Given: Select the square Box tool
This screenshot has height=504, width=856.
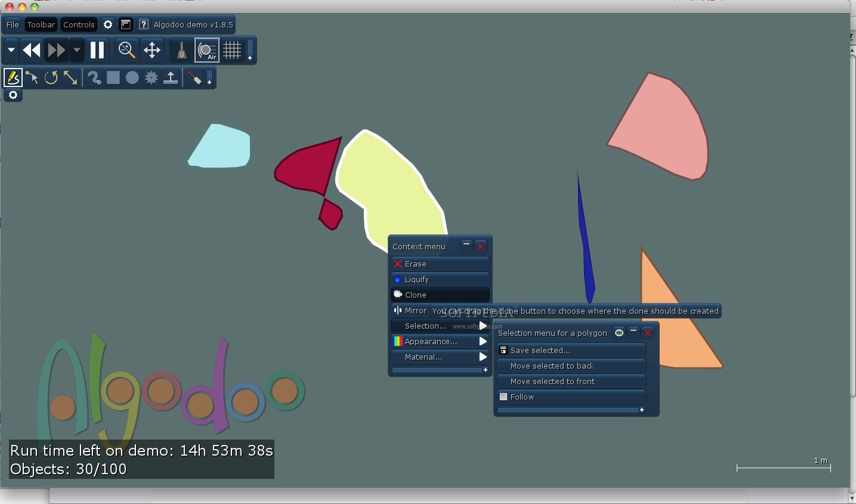Looking at the screenshot, I should tap(113, 78).
